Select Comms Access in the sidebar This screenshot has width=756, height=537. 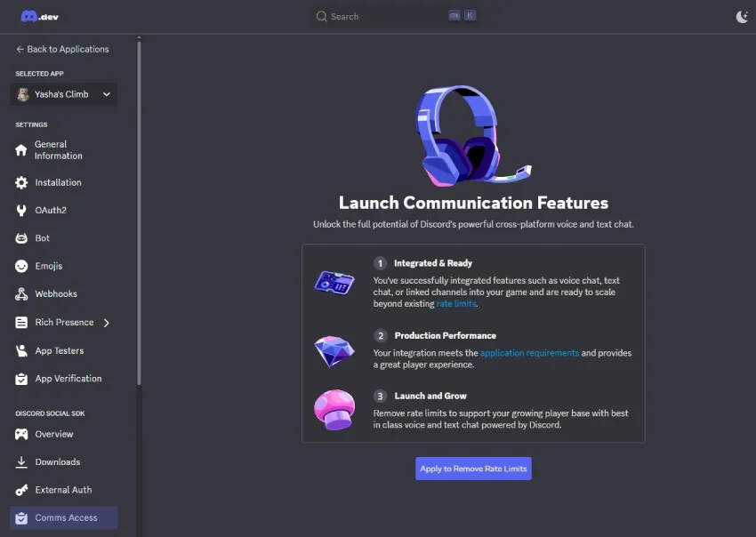tap(62, 517)
